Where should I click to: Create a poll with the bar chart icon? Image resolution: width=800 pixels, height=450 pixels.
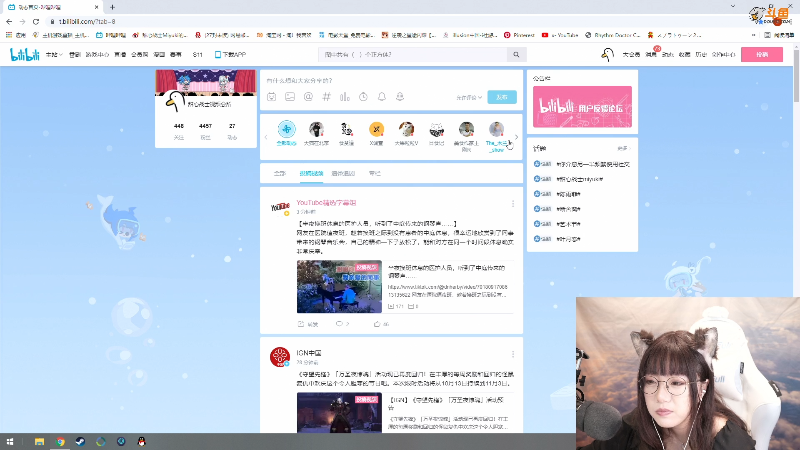345,97
